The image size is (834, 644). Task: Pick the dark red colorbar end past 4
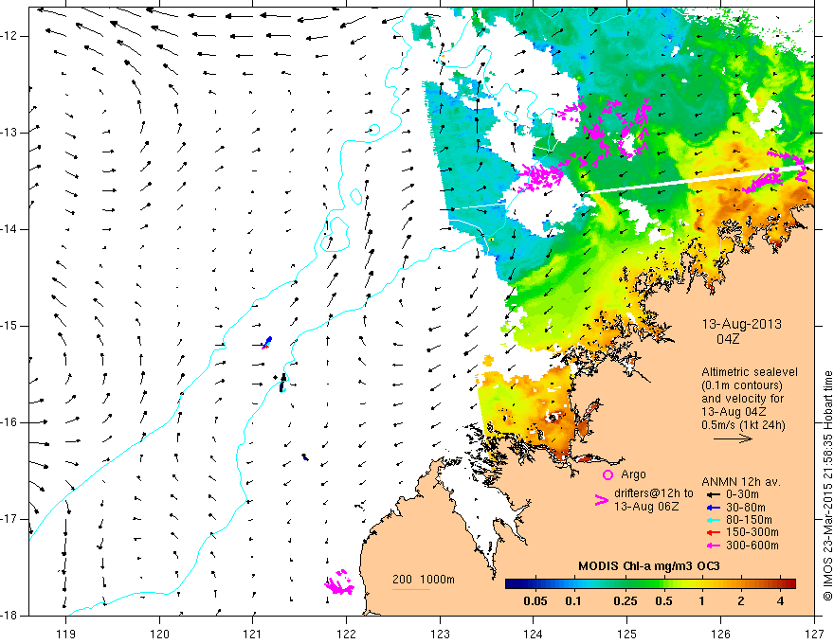point(789,584)
